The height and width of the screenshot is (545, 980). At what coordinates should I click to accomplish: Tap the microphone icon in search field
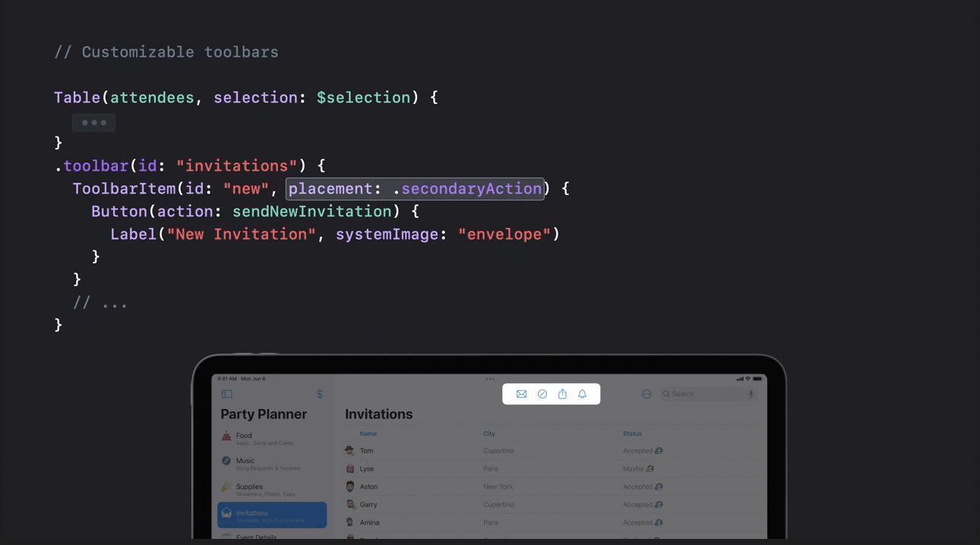point(751,394)
